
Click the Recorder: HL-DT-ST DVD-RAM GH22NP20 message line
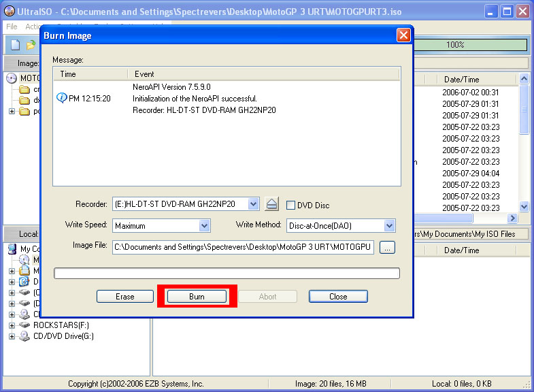click(204, 110)
